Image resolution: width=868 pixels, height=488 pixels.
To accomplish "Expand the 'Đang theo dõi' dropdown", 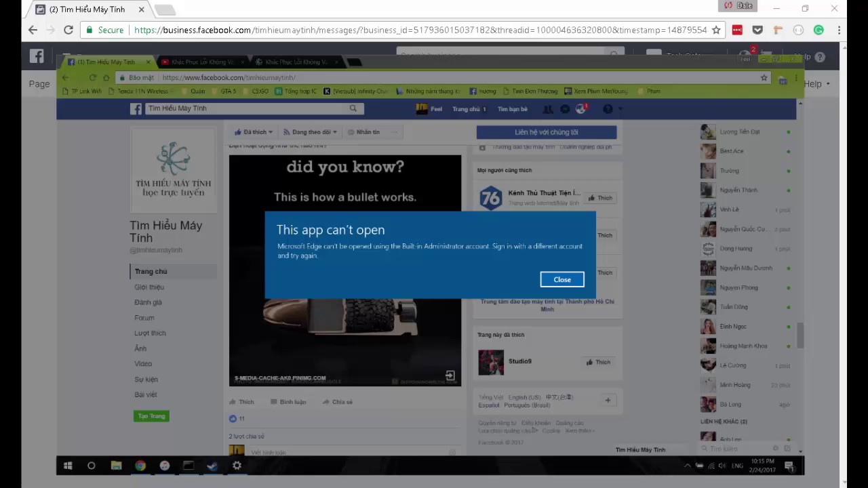I will 310,132.
